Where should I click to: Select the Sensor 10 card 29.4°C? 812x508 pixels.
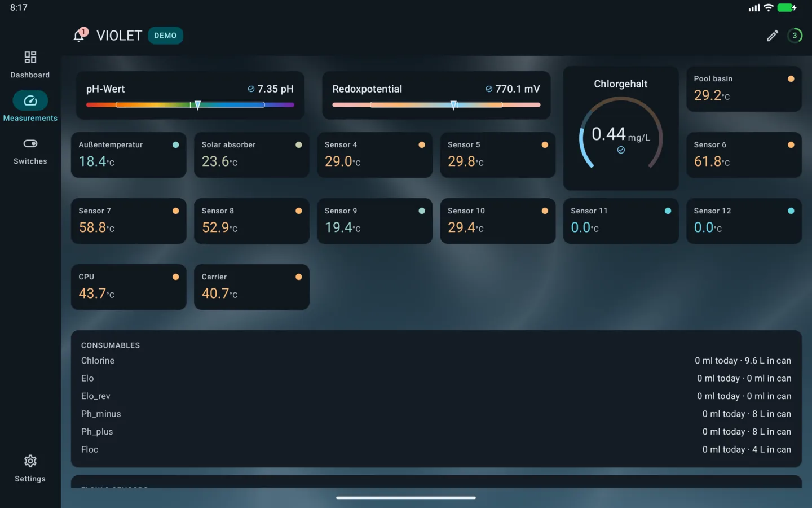(x=497, y=221)
